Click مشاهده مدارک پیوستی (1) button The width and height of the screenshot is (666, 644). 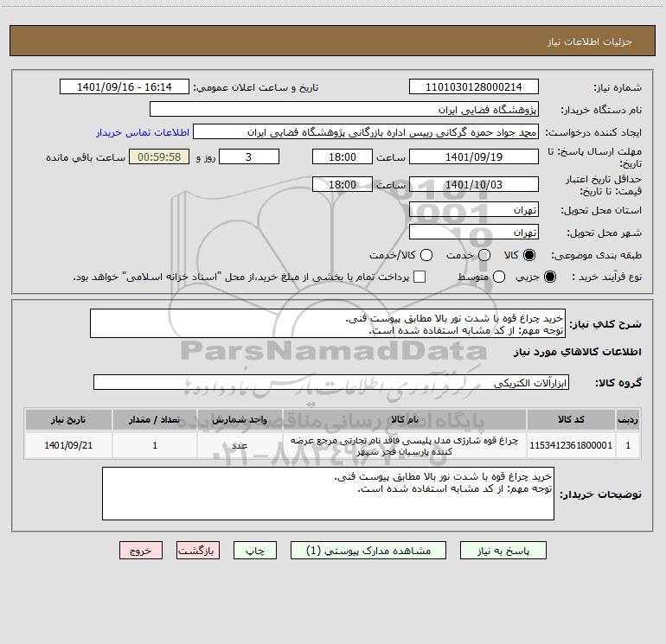(368, 551)
